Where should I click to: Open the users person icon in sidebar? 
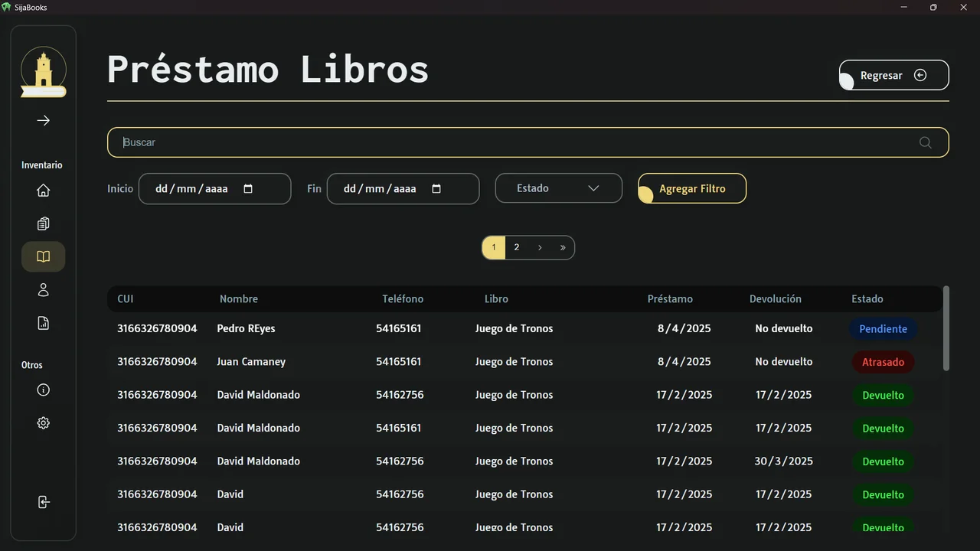tap(44, 290)
